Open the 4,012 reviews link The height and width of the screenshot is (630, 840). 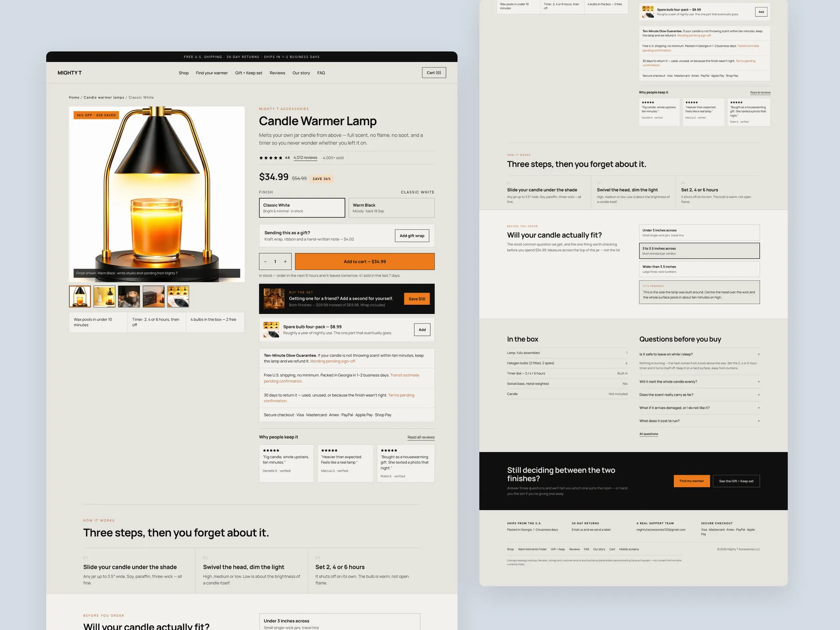pyautogui.click(x=305, y=158)
